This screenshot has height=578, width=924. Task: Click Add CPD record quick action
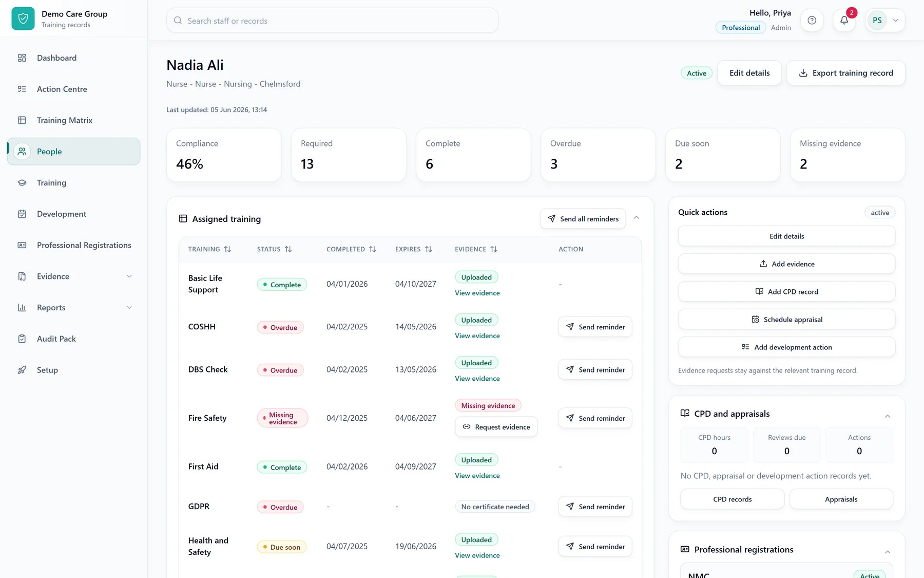(x=786, y=292)
